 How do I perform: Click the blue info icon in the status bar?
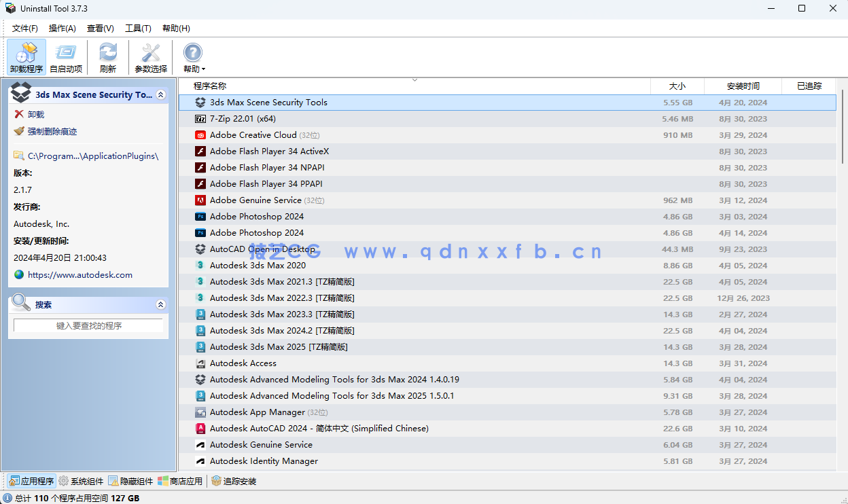(9, 497)
